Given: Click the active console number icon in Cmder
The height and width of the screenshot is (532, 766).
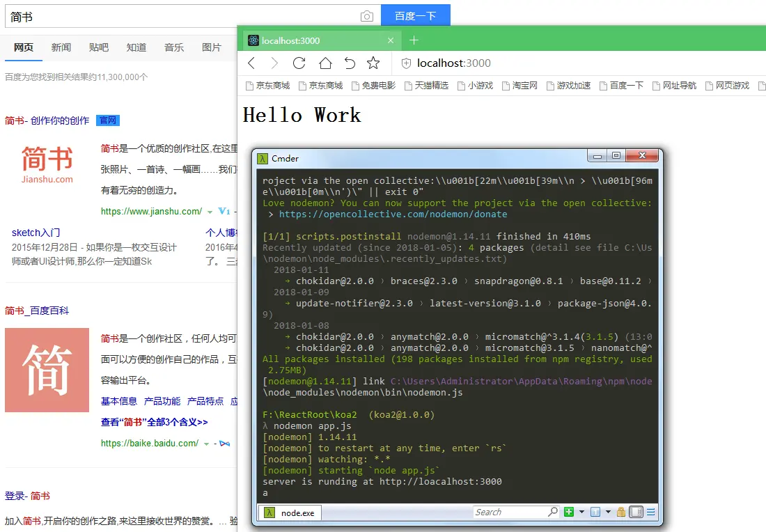Looking at the screenshot, I should click(x=595, y=512).
